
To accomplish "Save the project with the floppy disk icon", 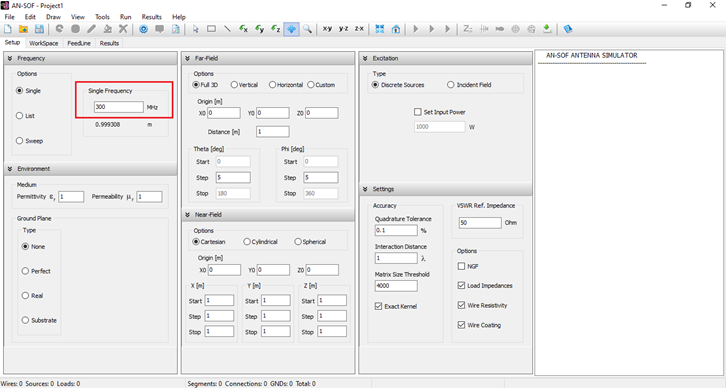I will (39, 29).
